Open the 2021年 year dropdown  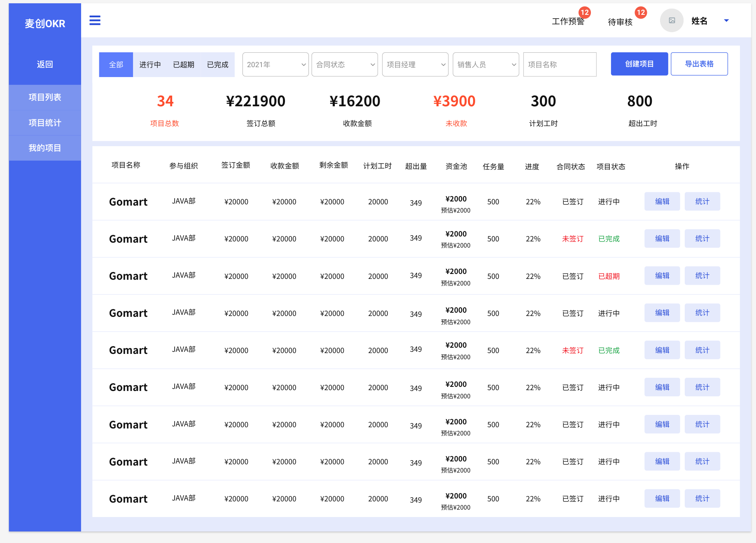point(275,65)
